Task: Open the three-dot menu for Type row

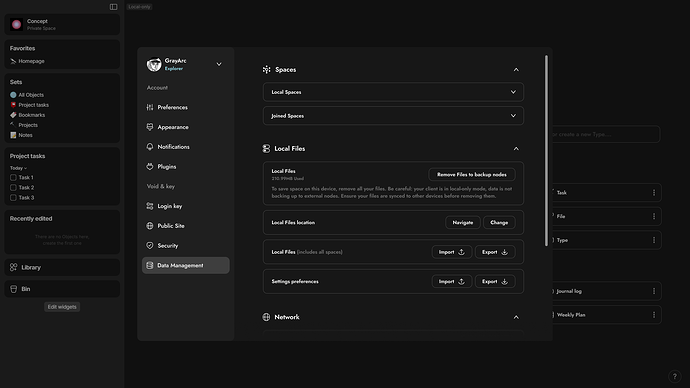Action: (x=654, y=240)
